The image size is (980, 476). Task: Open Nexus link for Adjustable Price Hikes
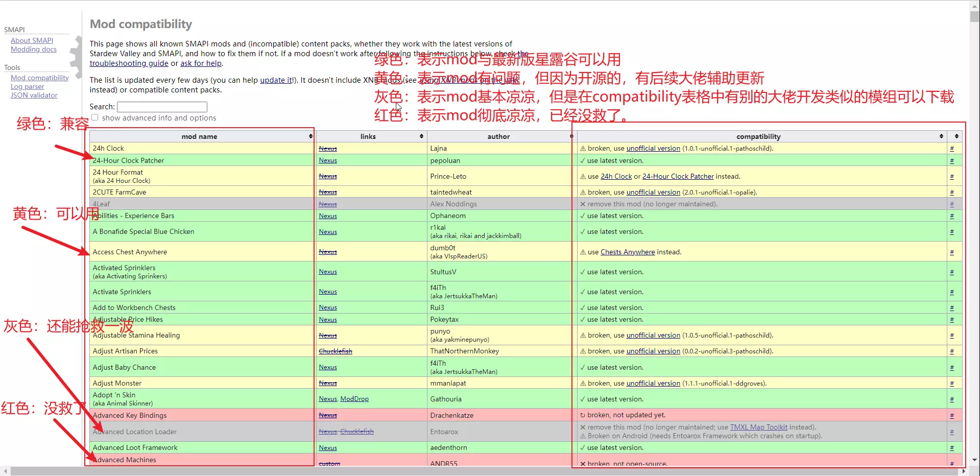point(328,320)
